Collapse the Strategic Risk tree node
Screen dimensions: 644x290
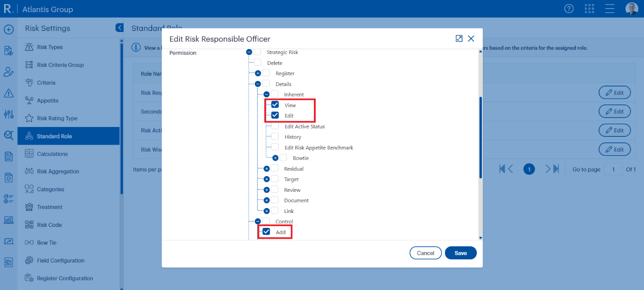[249, 52]
